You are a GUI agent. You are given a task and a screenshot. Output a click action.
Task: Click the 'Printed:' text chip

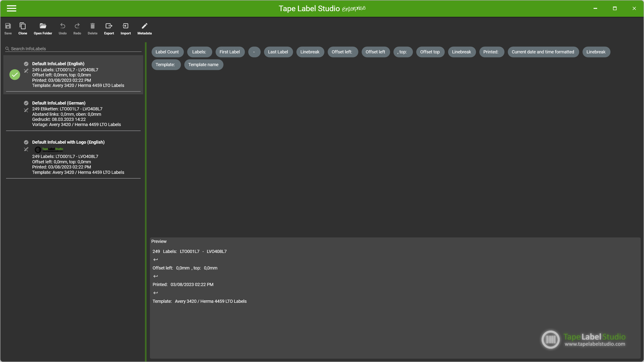pyautogui.click(x=491, y=52)
